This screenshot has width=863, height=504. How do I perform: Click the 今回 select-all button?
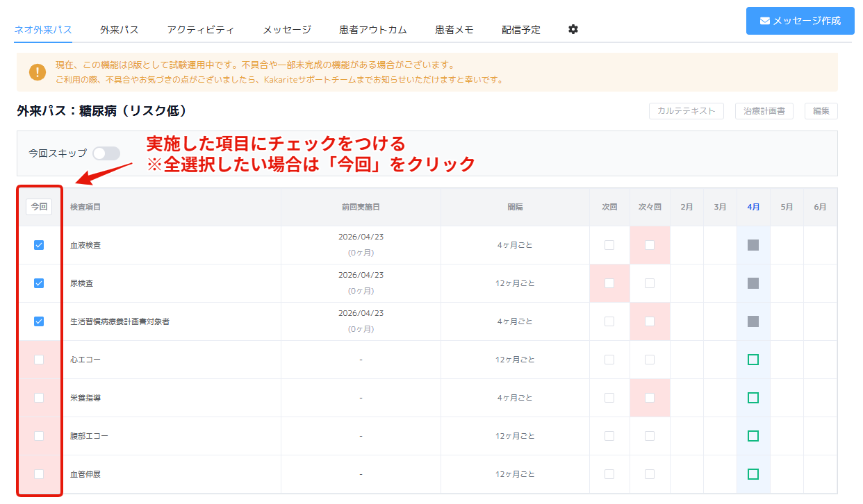click(39, 207)
